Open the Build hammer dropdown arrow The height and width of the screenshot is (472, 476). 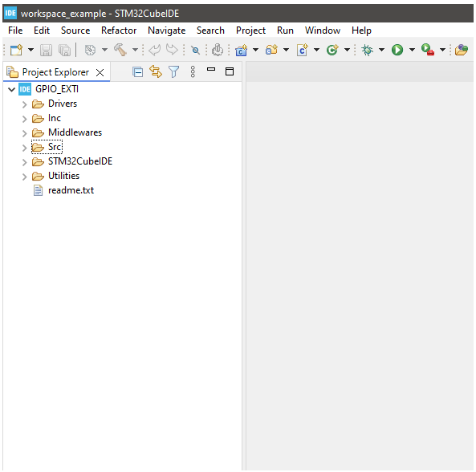tap(135, 50)
